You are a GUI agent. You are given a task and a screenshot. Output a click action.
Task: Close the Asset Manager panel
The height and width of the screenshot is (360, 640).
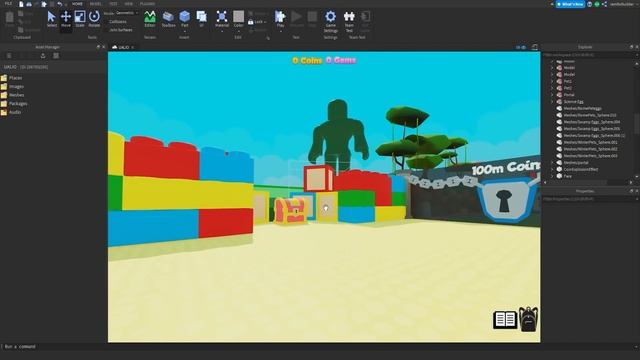103,47
